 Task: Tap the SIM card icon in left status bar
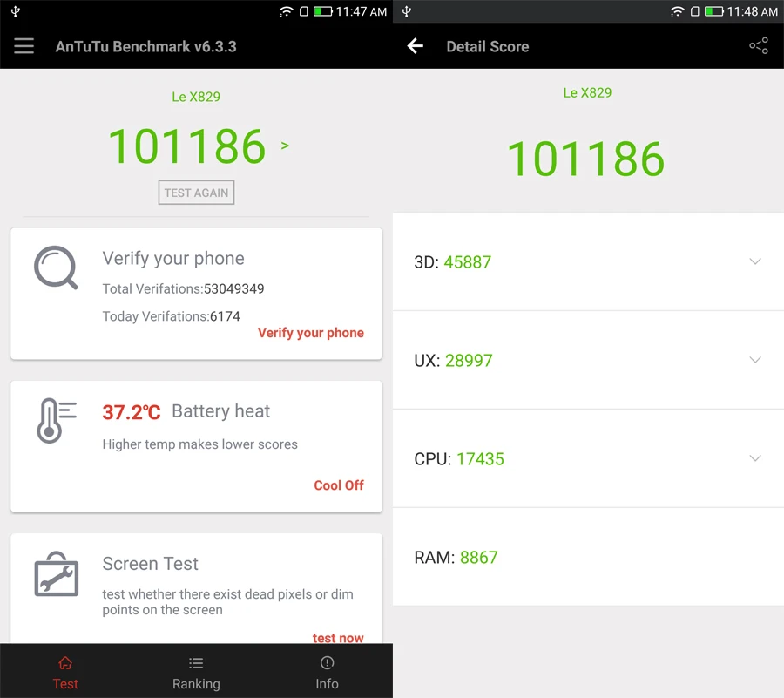[303, 11]
